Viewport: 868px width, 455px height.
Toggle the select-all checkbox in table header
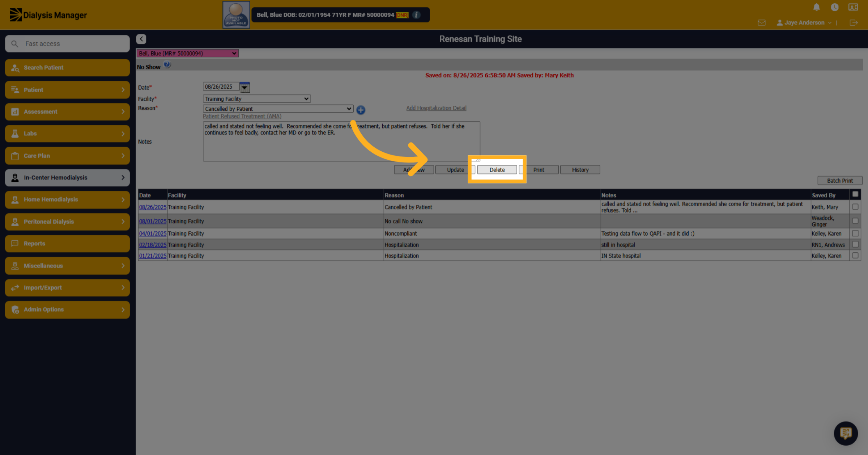click(855, 194)
